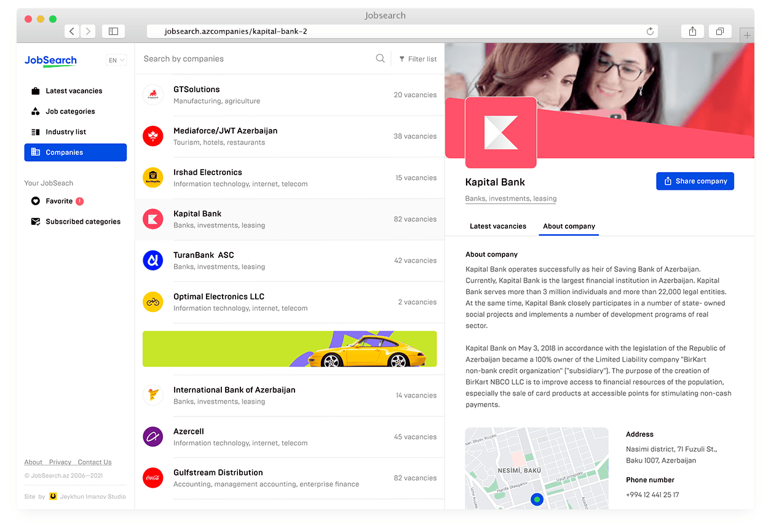
Task: Click the browser address bar
Action: [x=402, y=31]
